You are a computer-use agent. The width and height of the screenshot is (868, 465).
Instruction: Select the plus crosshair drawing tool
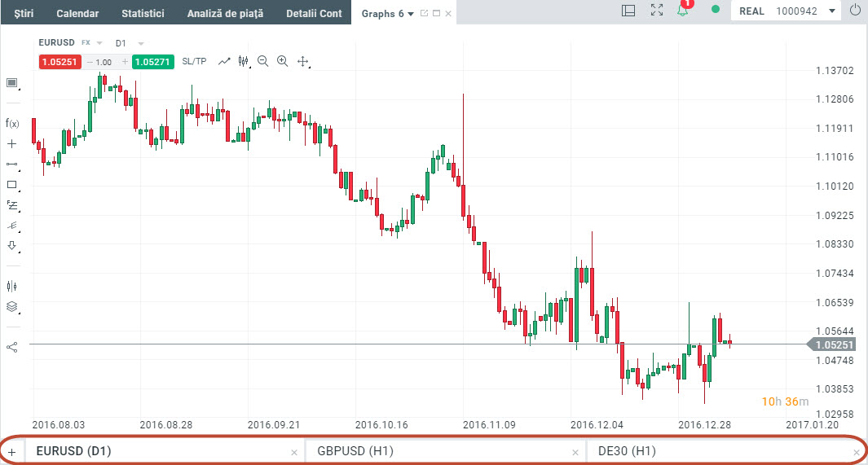[11, 144]
